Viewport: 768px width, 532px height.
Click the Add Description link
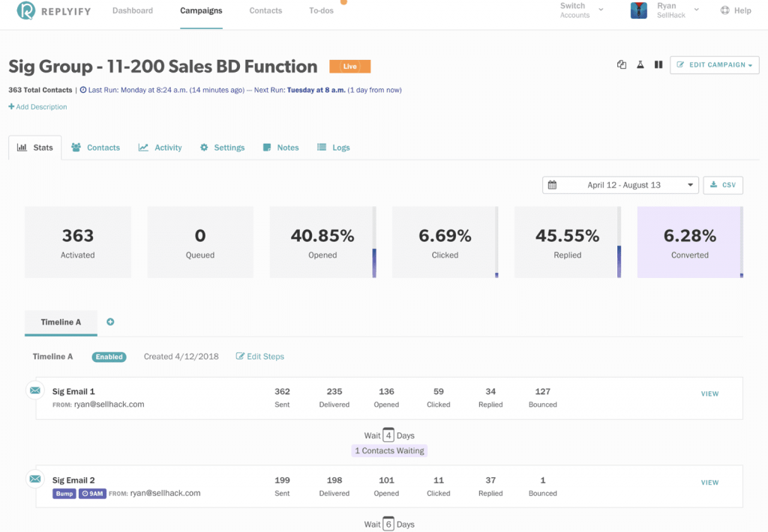pyautogui.click(x=37, y=106)
